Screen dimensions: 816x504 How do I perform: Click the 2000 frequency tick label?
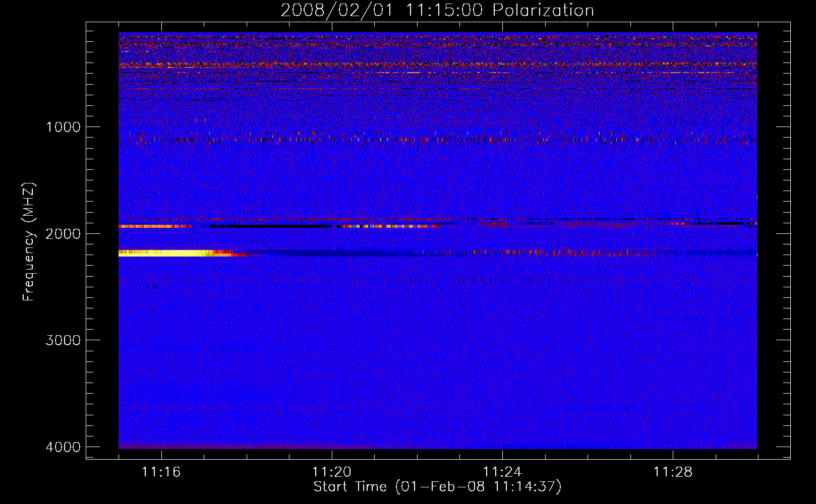click(x=63, y=233)
